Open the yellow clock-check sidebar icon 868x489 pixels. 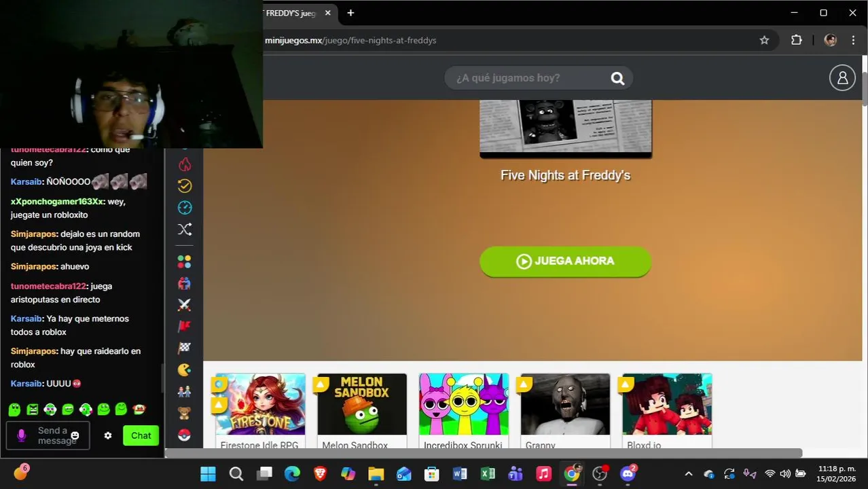185,186
